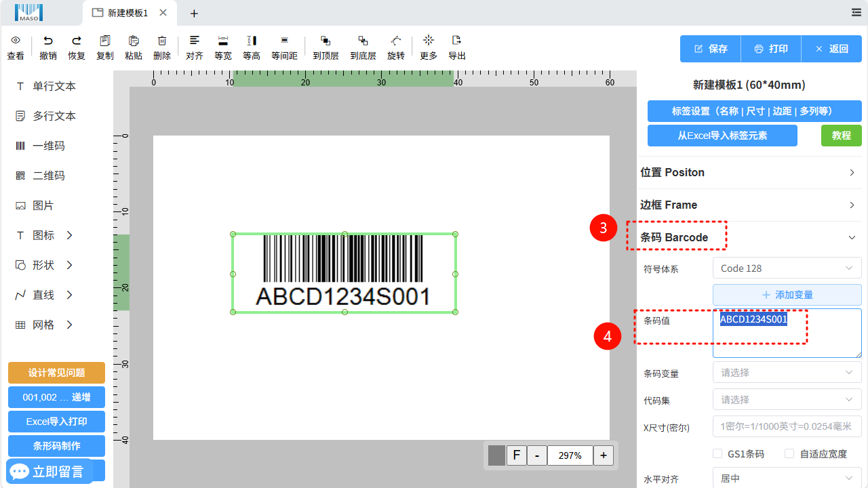Image resolution: width=868 pixels, height=488 pixels.
Task: Click the X尺寸(密尔) input field
Action: (787, 427)
